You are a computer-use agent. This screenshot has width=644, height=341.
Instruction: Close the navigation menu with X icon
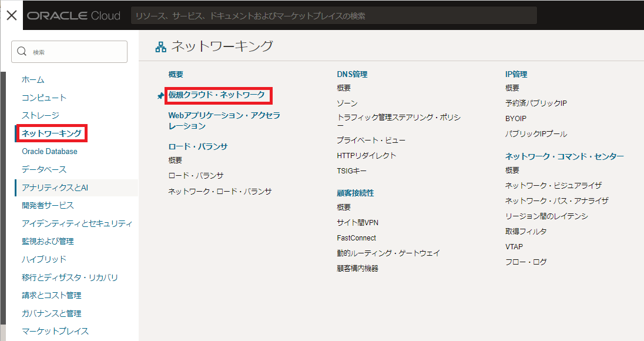point(11,15)
